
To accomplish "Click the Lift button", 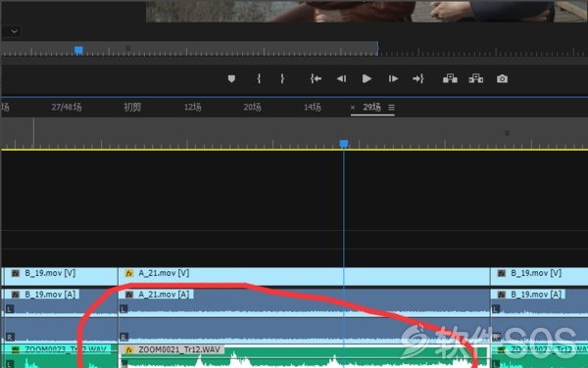I will click(450, 78).
